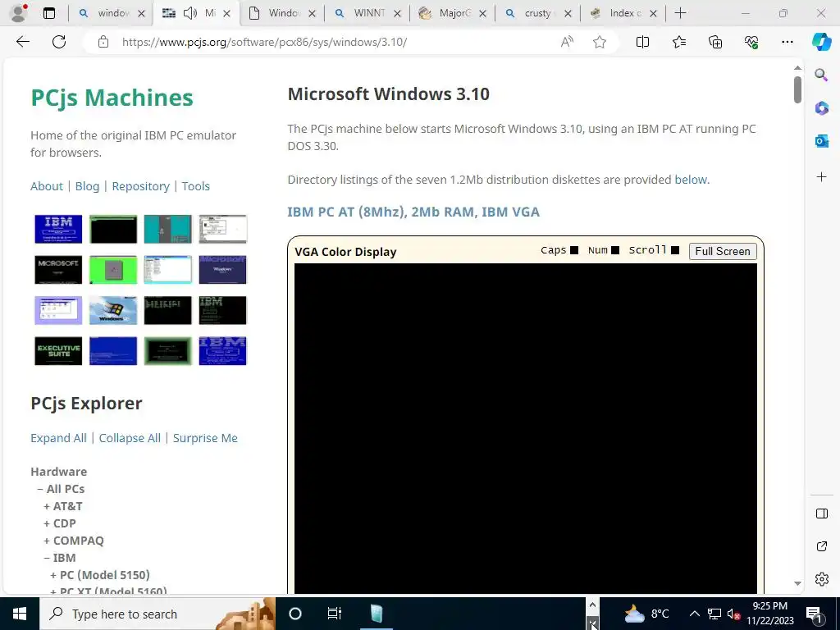Toggle sidebar layout icon near bottom
This screenshot has height=630, width=840.
coord(821,514)
